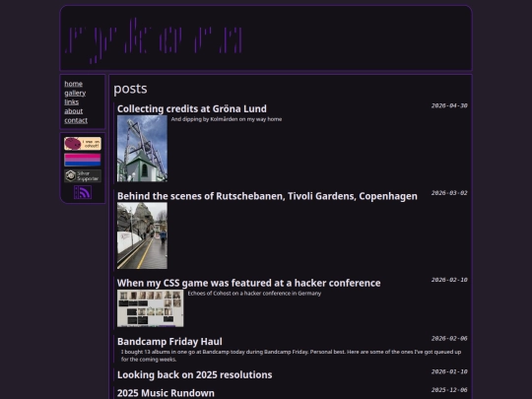Click the 2026-02-10 post date

pyautogui.click(x=449, y=280)
